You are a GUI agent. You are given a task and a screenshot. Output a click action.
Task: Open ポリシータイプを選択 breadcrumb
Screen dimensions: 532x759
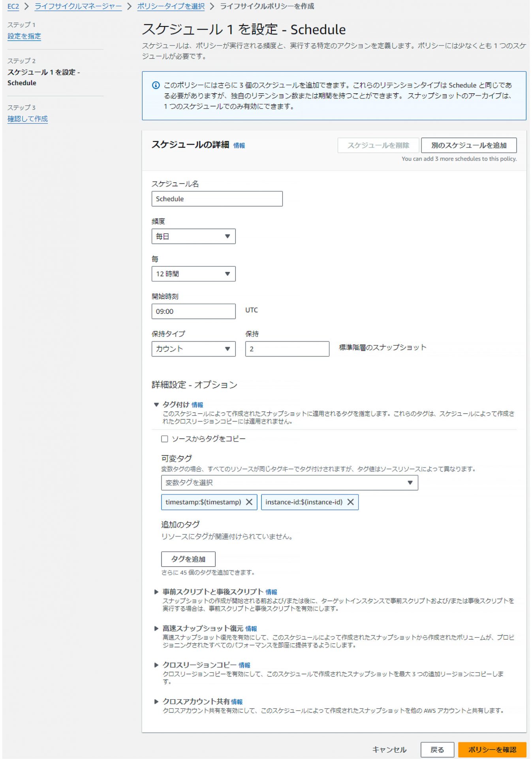pos(171,6)
